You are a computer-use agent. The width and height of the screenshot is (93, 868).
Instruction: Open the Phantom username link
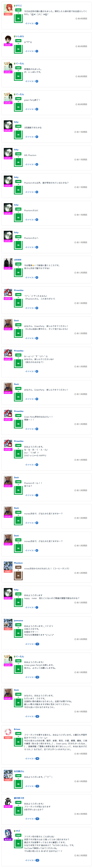[18, 563]
